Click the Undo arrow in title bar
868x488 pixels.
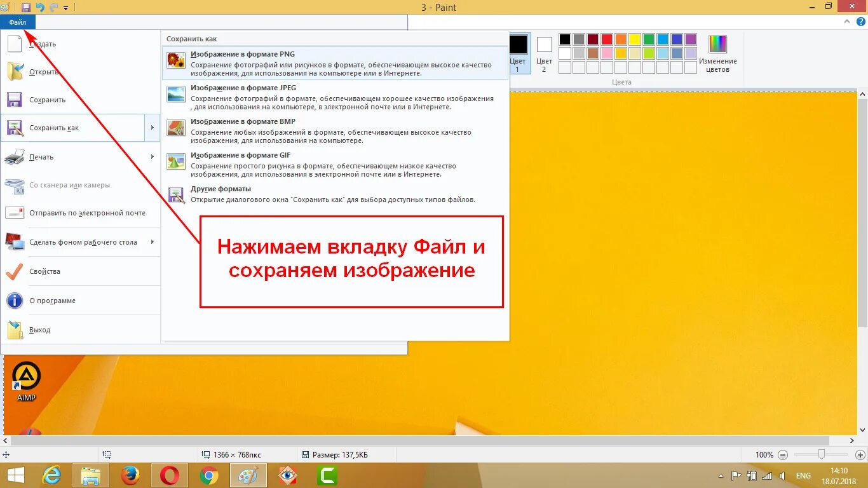[40, 8]
